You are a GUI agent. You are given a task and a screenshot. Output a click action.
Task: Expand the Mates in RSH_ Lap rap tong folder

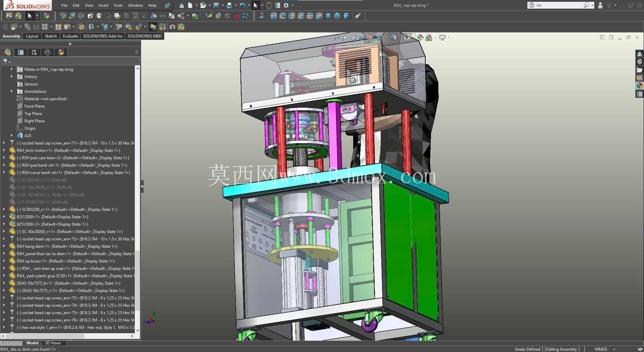(12, 69)
